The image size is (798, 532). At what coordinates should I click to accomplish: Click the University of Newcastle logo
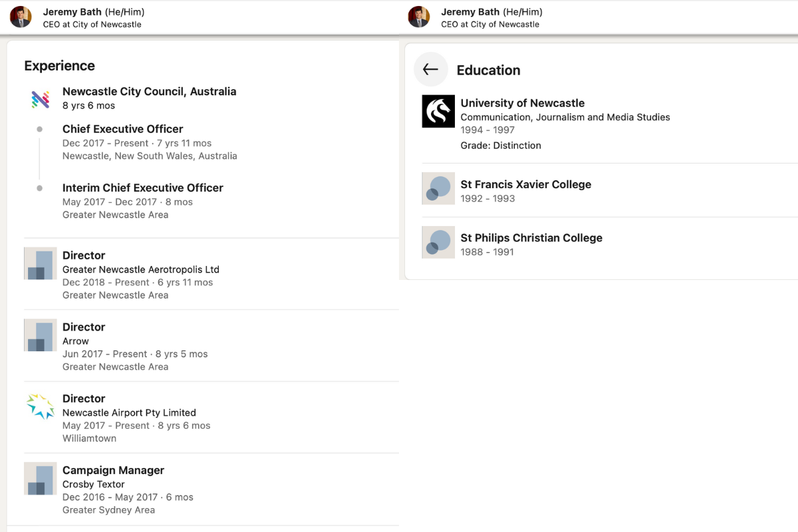pos(438,111)
